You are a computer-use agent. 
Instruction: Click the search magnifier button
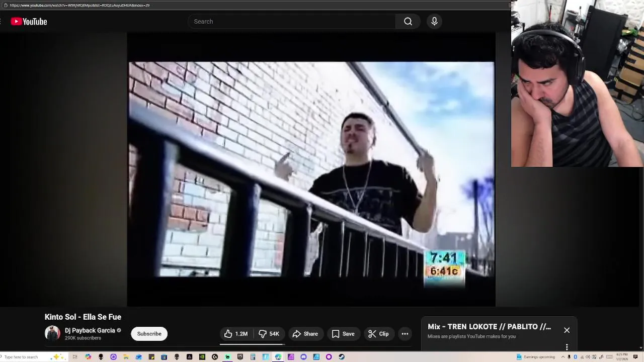[408, 22]
